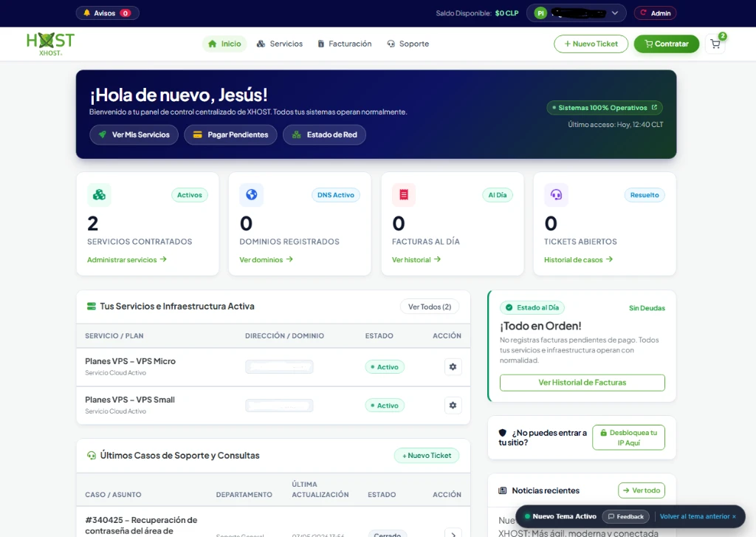Click the Feedback button

coord(625,516)
